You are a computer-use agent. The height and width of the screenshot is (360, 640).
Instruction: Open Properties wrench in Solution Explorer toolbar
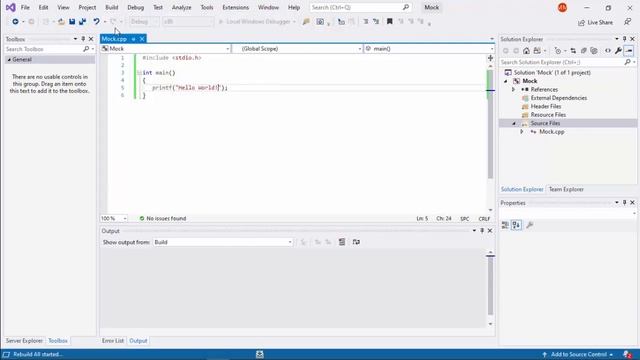[x=618, y=51]
